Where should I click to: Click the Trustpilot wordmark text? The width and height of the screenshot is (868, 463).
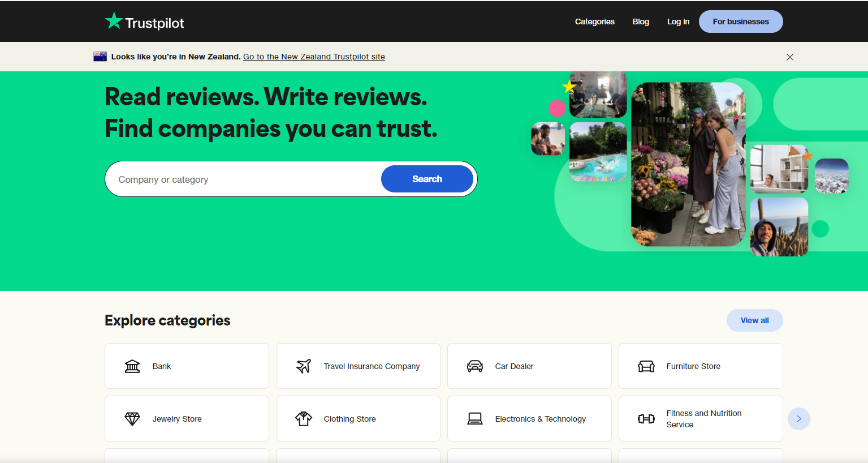[x=154, y=23]
